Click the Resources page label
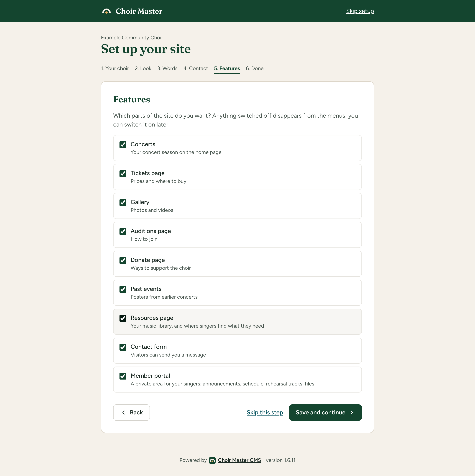This screenshot has height=476, width=475. pos(152,318)
